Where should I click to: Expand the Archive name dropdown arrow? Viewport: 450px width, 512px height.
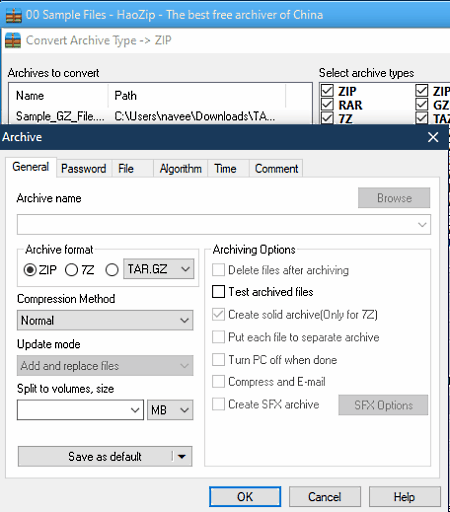pos(422,225)
